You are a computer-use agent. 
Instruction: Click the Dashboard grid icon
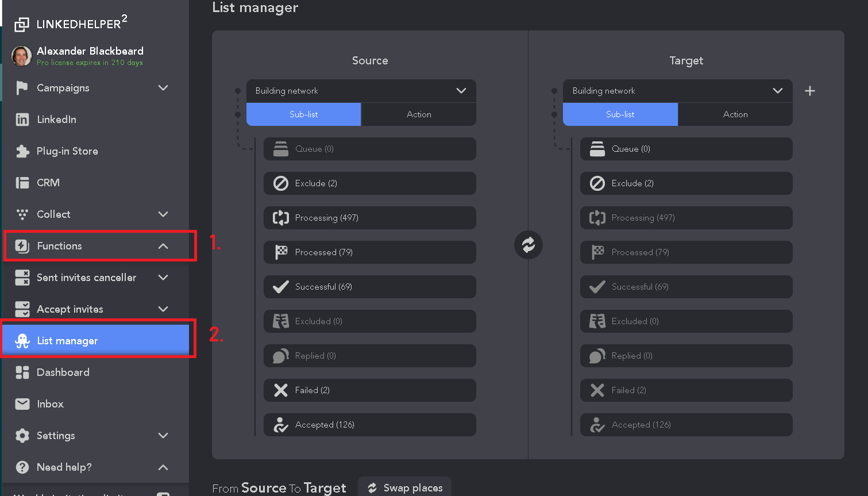[x=22, y=372]
